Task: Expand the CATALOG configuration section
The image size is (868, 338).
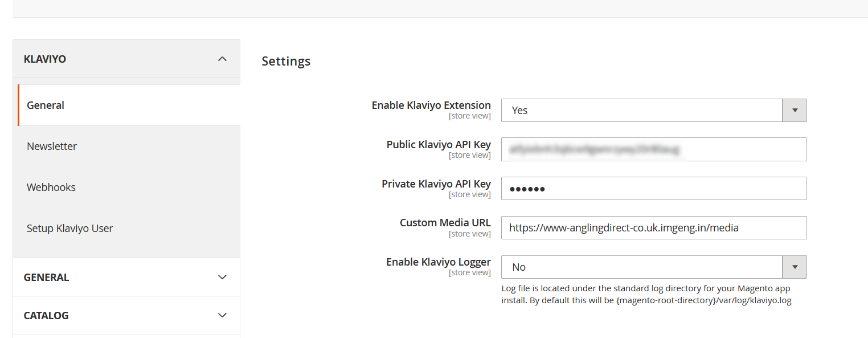Action: pyautogui.click(x=126, y=315)
